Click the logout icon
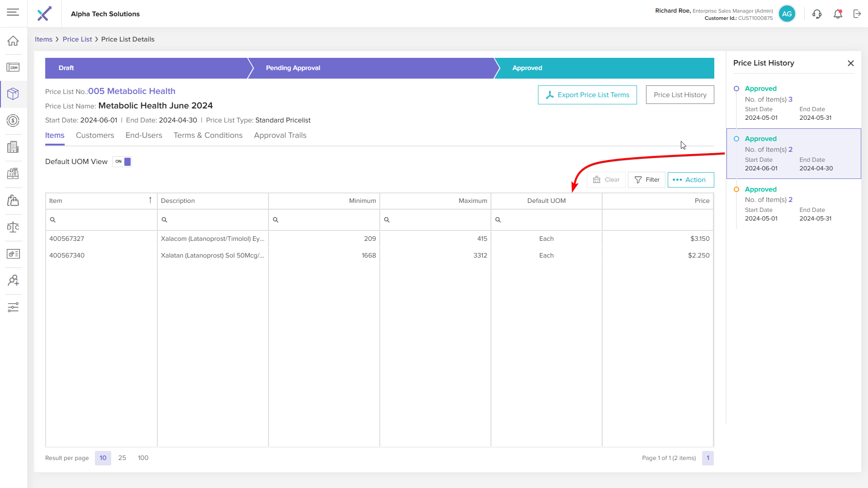The width and height of the screenshot is (868, 488). pos(857,14)
